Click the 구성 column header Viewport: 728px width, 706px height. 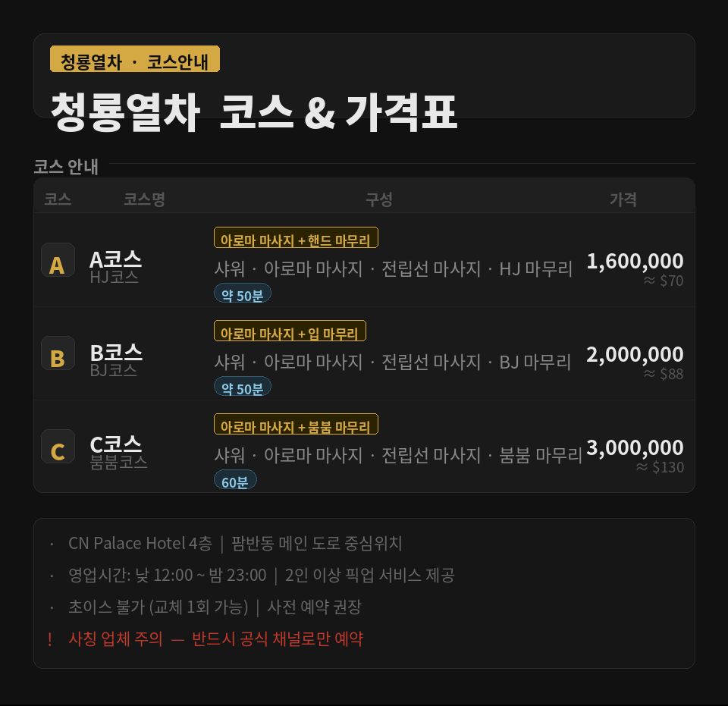tap(379, 199)
